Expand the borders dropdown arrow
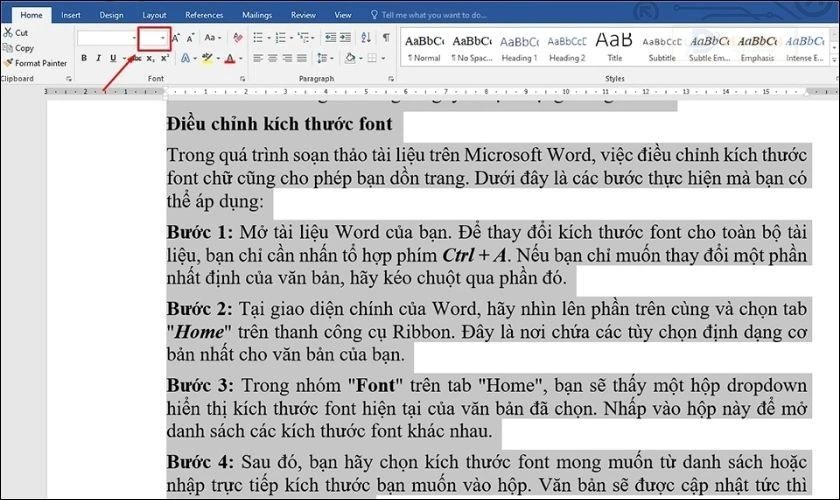The image size is (840, 500). point(383,58)
